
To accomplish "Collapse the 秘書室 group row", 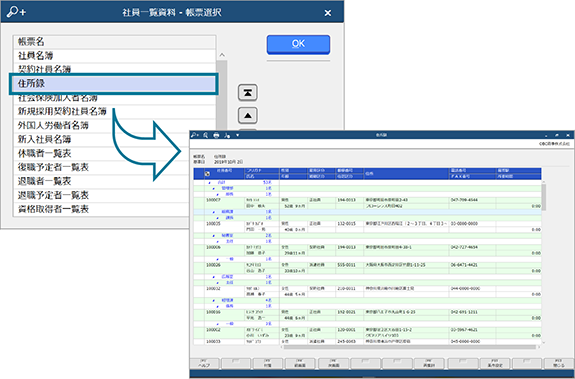I will (x=214, y=236).
